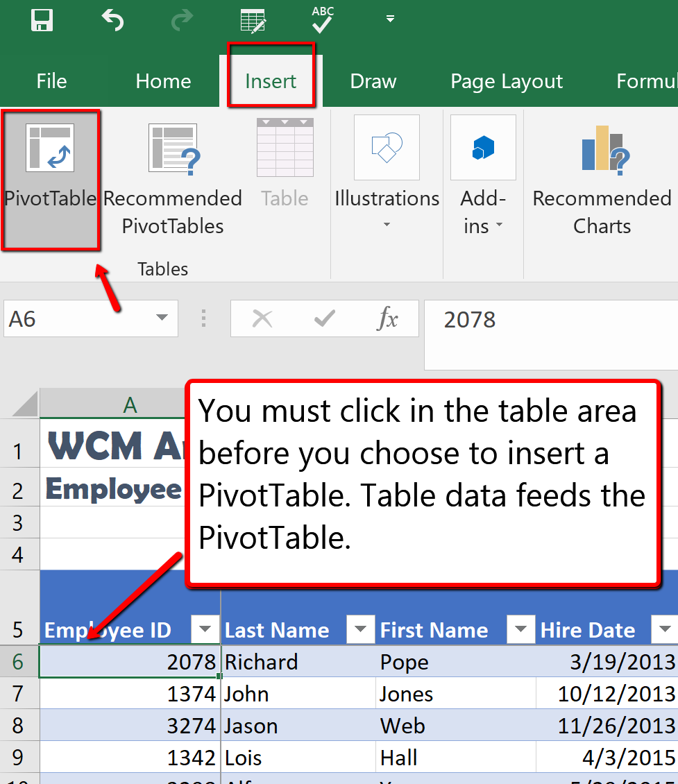The width and height of the screenshot is (678, 784).
Task: Click the Employee subtitle in row 2
Action: click(113, 488)
